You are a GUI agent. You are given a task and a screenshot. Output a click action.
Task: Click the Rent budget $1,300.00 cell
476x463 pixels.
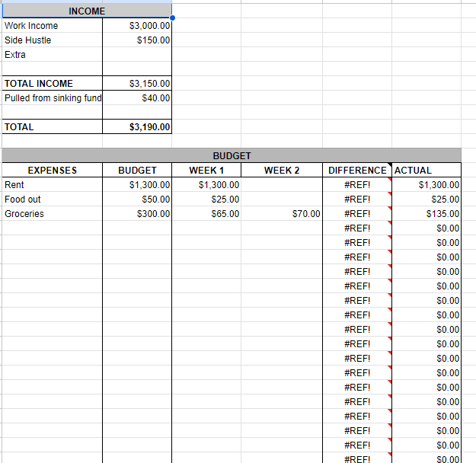point(137,184)
